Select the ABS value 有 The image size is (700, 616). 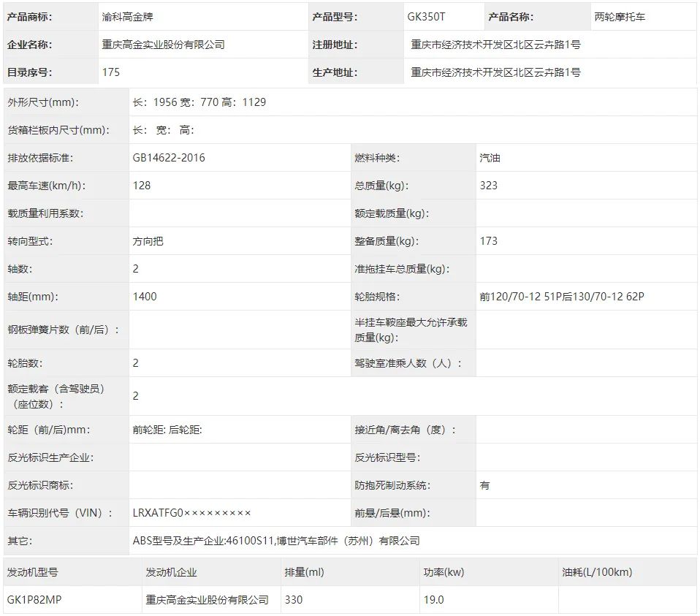click(484, 486)
